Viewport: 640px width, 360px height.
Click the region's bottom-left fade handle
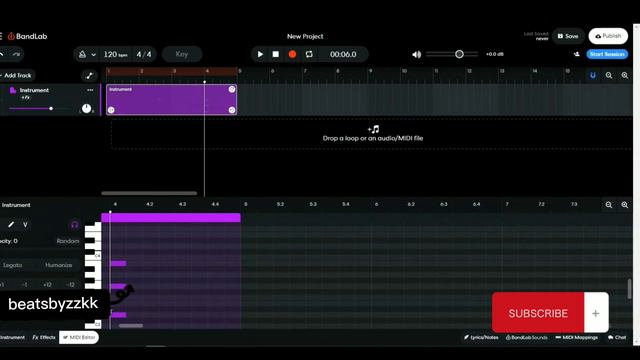click(111, 110)
